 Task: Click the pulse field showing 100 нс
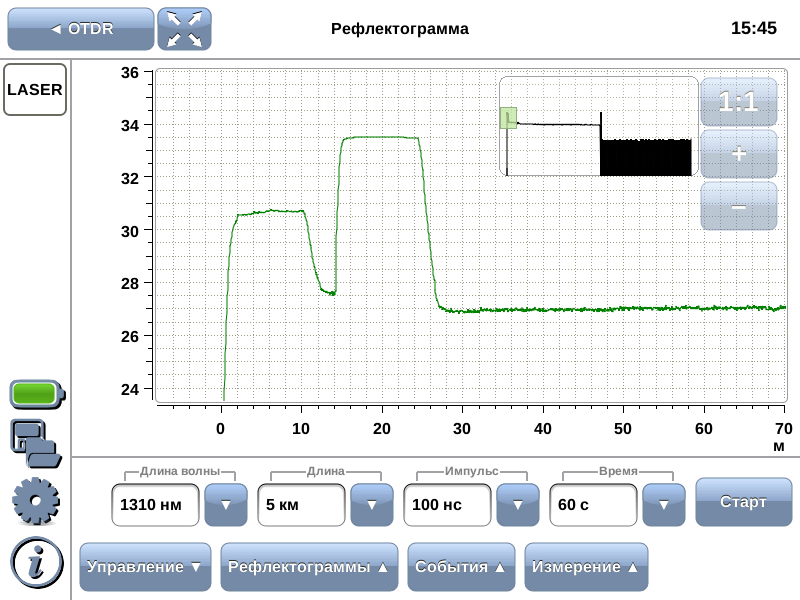coord(447,505)
